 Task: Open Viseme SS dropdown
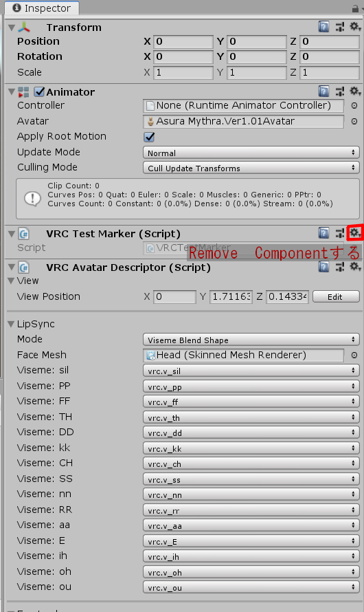pyautogui.click(x=251, y=479)
